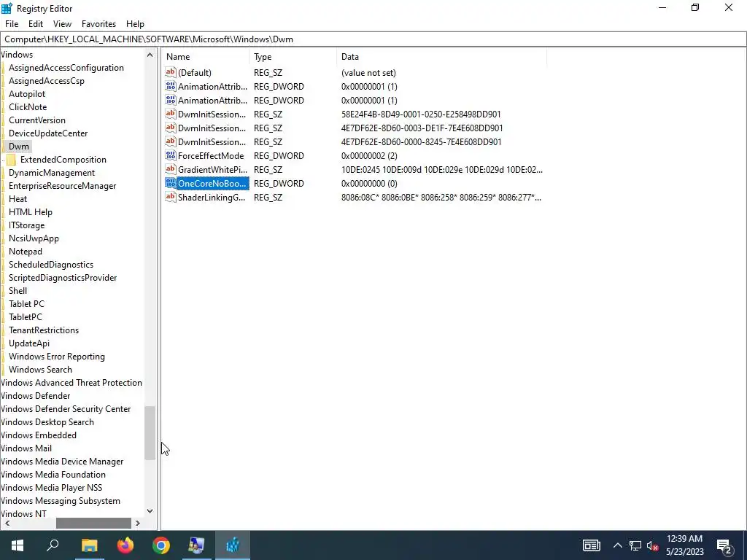Open the View menu
Viewport: 747px width, 560px height.
pyautogui.click(x=62, y=24)
